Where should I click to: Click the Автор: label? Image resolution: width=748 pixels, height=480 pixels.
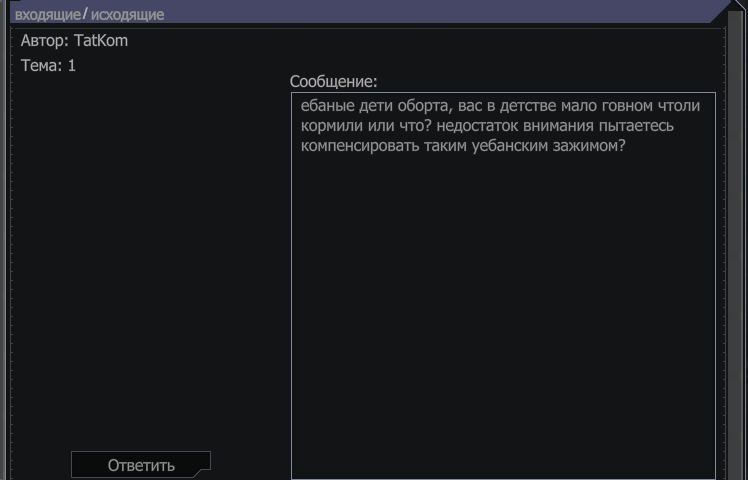[45, 41]
